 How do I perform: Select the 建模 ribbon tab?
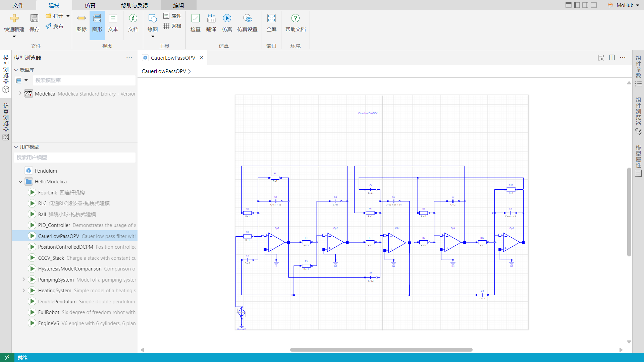[54, 5]
